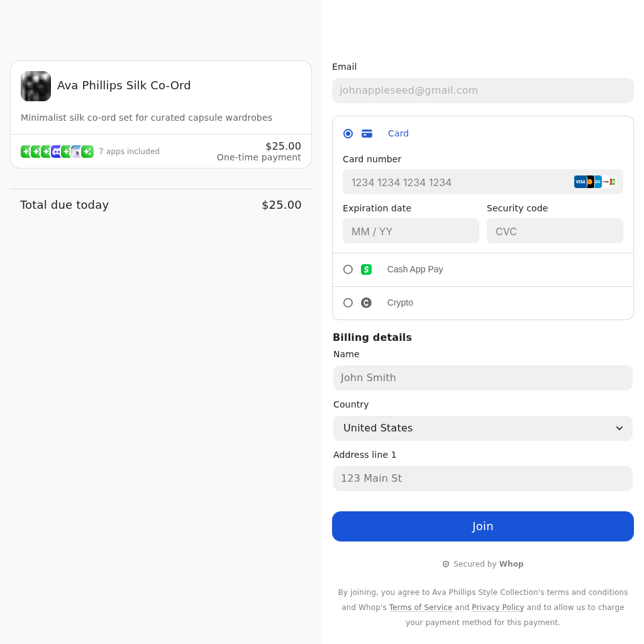
Task: Select the Card payment radio button
Action: click(348, 133)
